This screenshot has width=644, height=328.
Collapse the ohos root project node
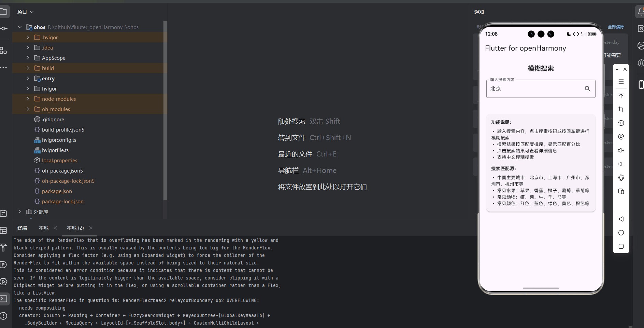[x=20, y=27]
